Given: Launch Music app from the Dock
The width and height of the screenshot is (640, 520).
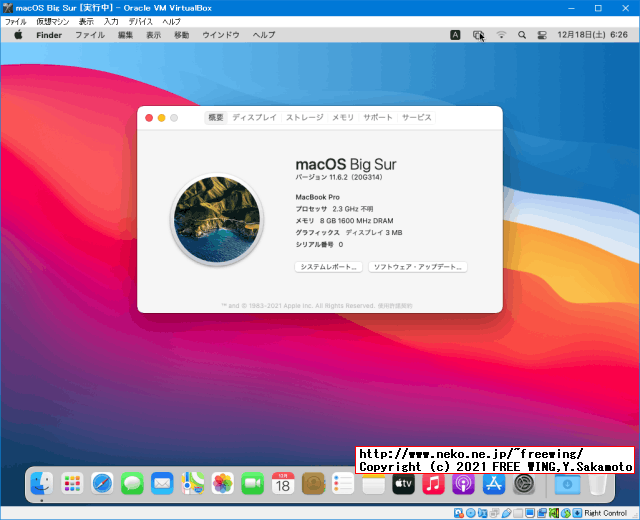Looking at the screenshot, I should point(433,484).
